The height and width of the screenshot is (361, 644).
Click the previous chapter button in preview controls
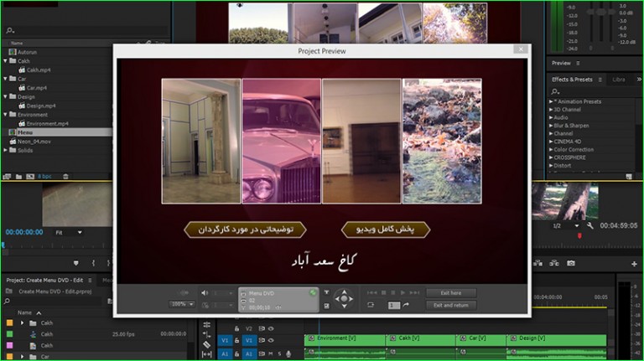pyautogui.click(x=372, y=292)
